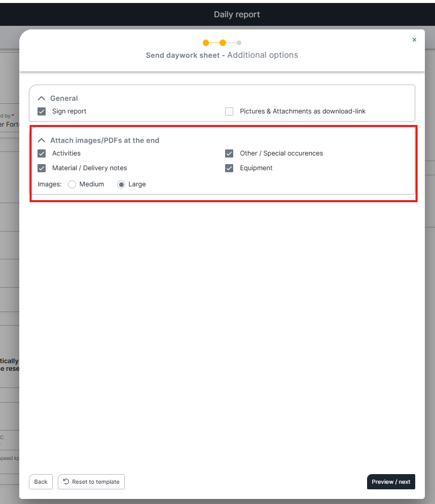
Task: Select Medium image size
Action: 72,184
